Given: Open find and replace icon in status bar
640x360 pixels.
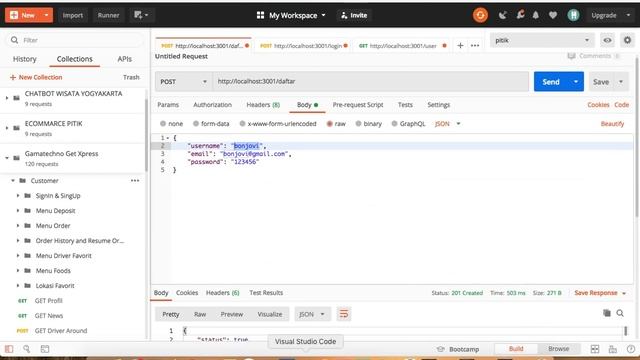Looking at the screenshot, I should pyautogui.click(x=27, y=349).
